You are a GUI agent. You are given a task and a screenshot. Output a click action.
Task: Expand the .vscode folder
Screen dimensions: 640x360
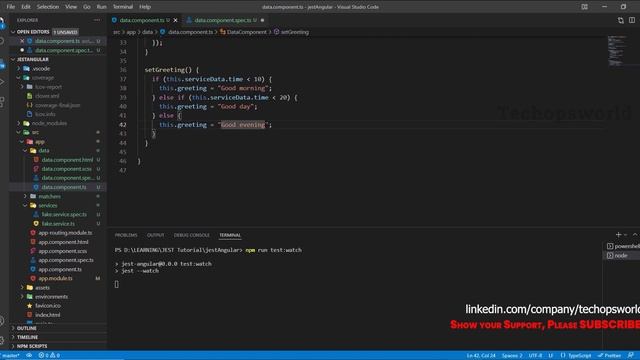tap(41, 69)
